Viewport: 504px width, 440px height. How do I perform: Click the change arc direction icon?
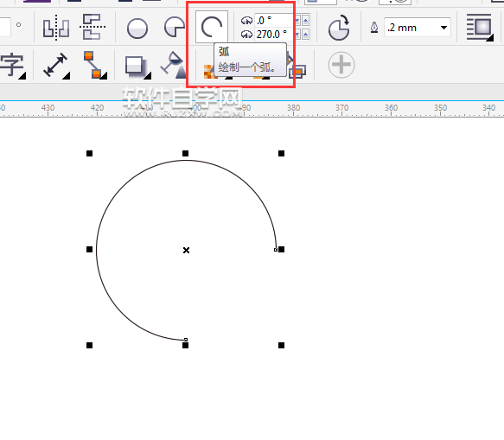(339, 28)
